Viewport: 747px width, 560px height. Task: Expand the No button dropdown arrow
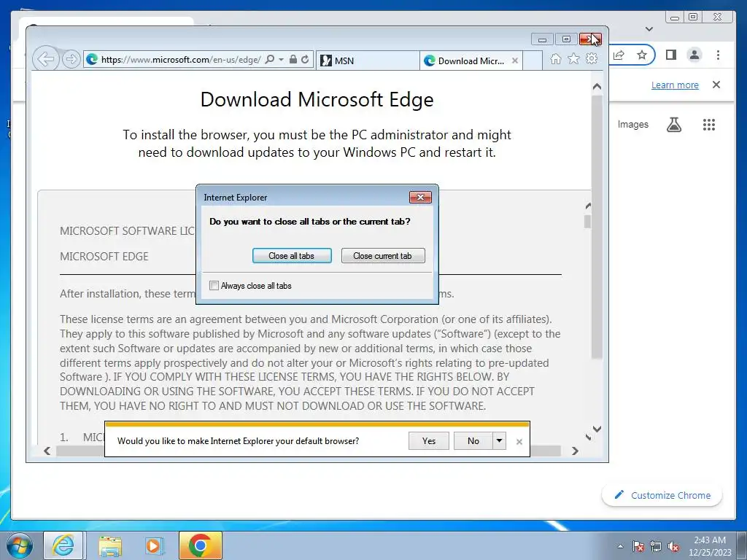499,441
